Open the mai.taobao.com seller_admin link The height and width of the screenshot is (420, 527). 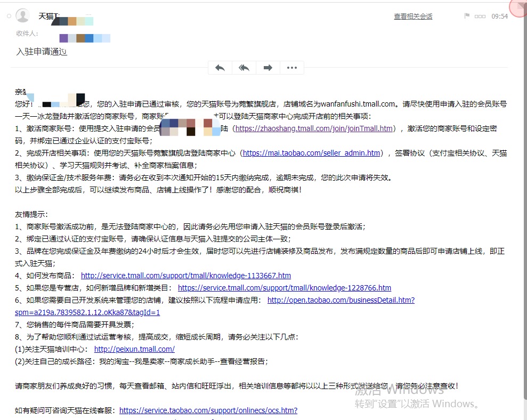311,153
